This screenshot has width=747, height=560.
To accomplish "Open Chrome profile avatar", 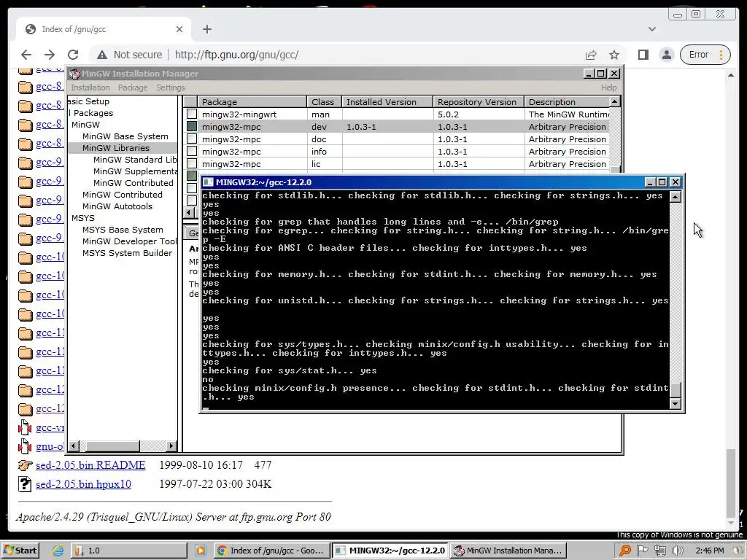I will [x=667, y=55].
